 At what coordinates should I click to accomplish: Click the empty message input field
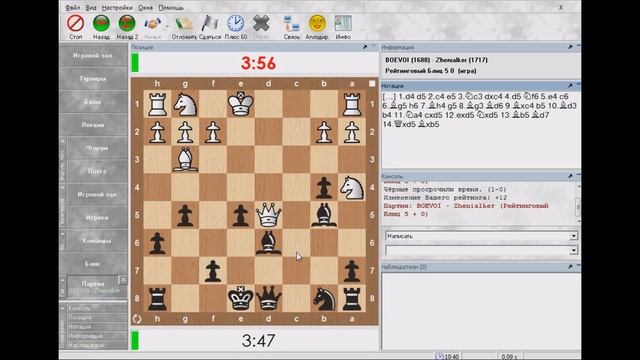[478, 250]
